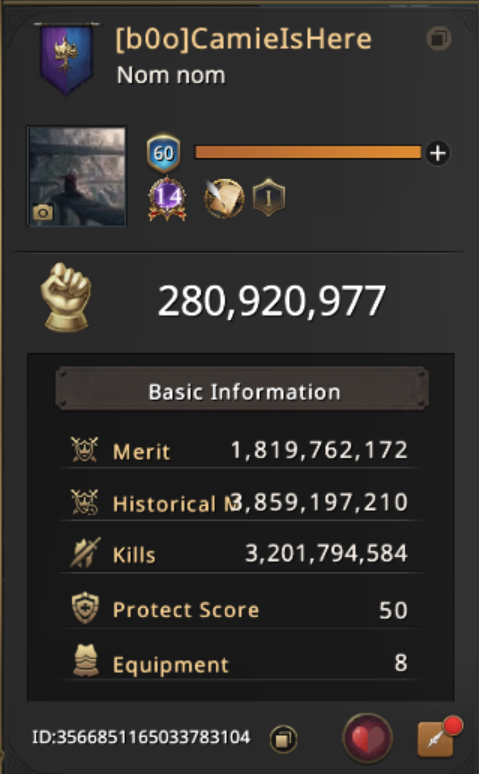
Task: Click the level 60 shield badge
Action: 163,154
